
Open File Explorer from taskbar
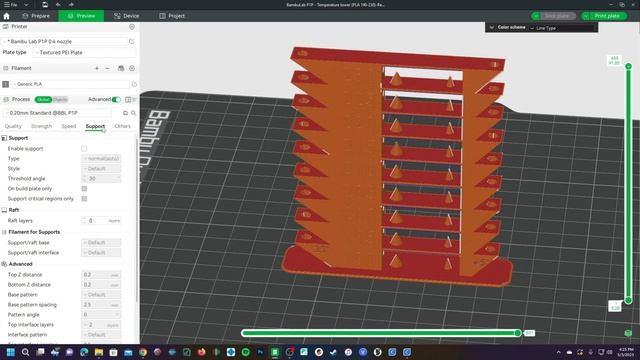pyautogui.click(x=99, y=352)
